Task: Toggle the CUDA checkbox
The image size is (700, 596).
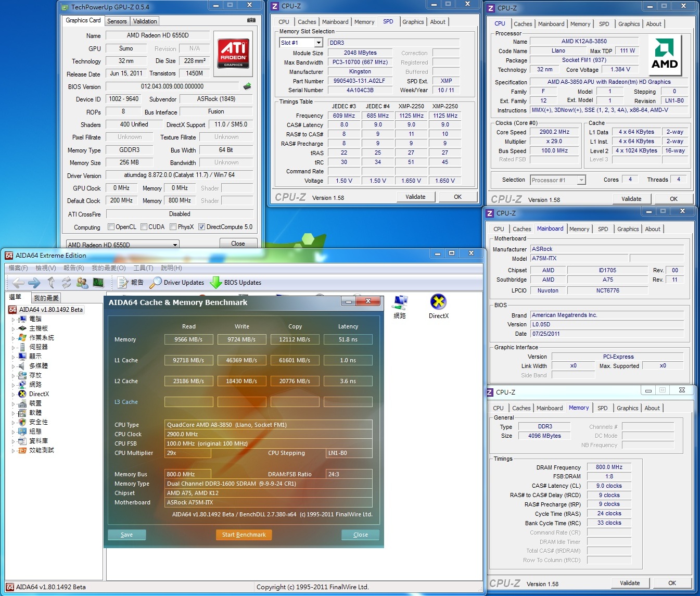Action: (x=143, y=227)
